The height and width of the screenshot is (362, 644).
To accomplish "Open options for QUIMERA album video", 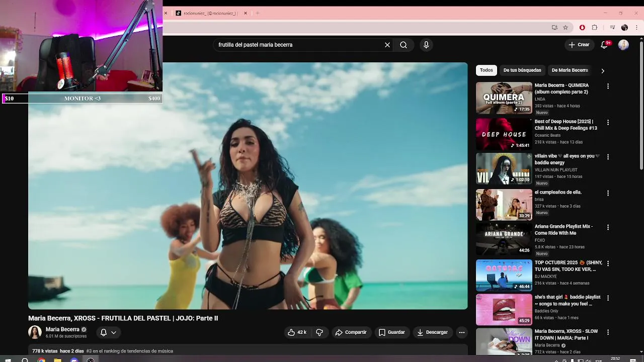I will click(x=608, y=86).
